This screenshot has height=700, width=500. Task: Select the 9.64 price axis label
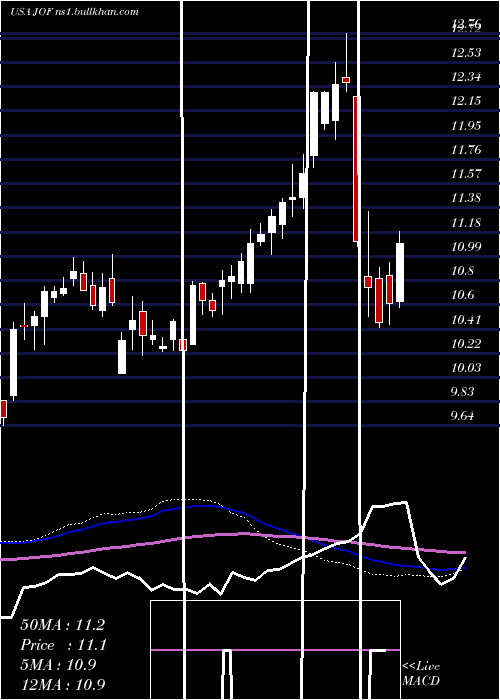pos(463,416)
